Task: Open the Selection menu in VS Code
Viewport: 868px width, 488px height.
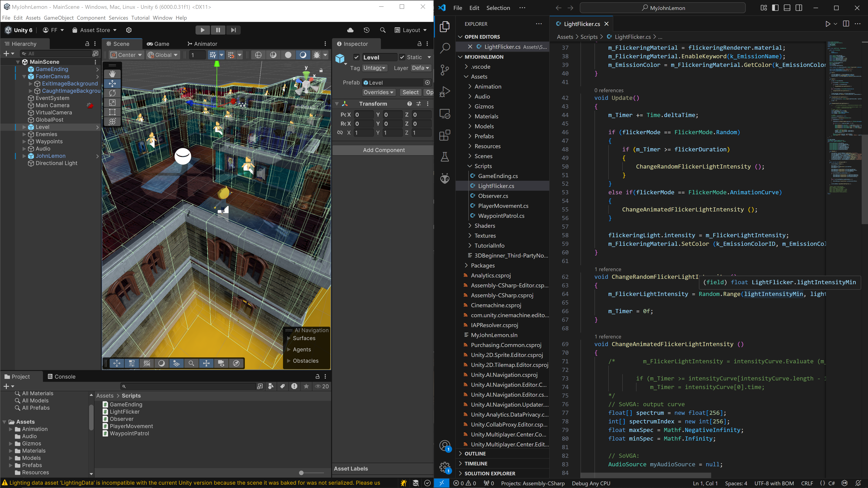Action: pos(498,8)
